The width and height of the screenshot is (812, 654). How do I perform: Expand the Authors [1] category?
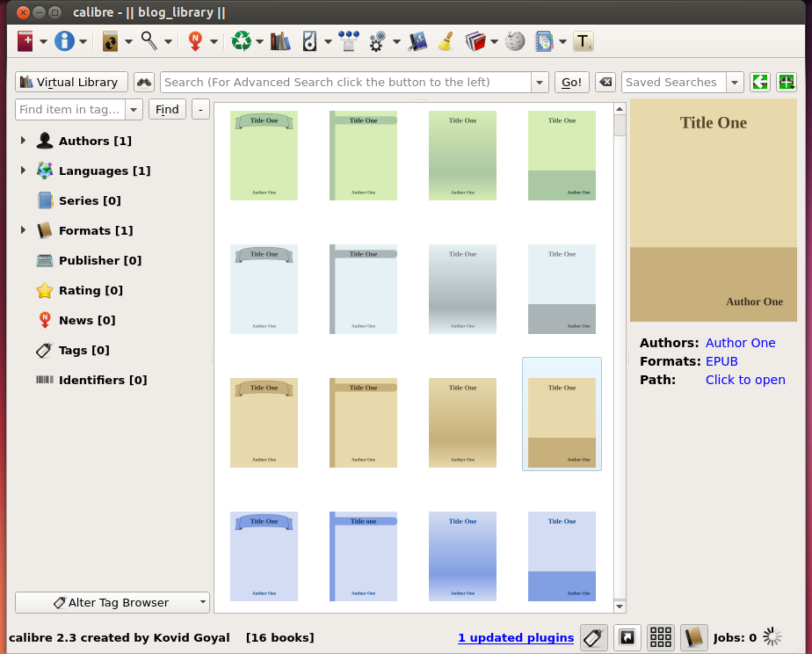(23, 141)
